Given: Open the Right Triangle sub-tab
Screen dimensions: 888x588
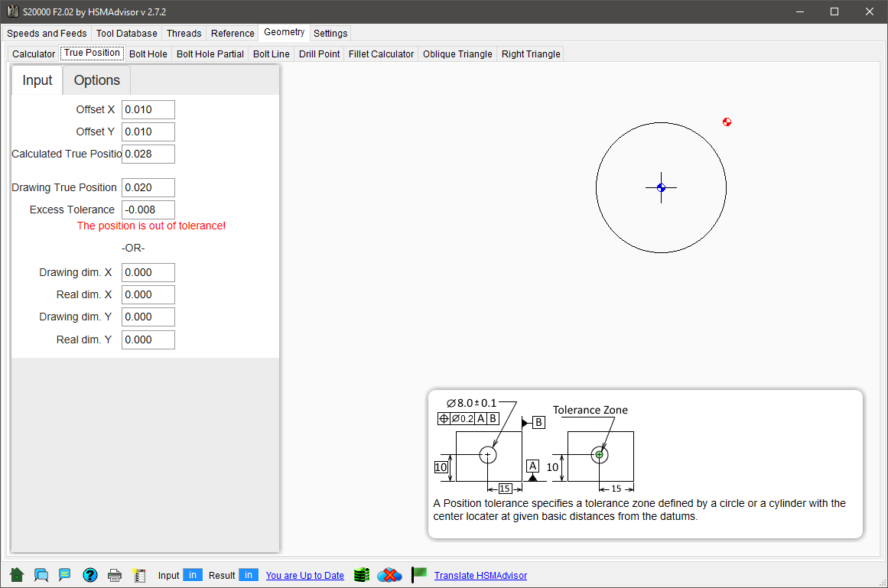Looking at the screenshot, I should [x=532, y=54].
